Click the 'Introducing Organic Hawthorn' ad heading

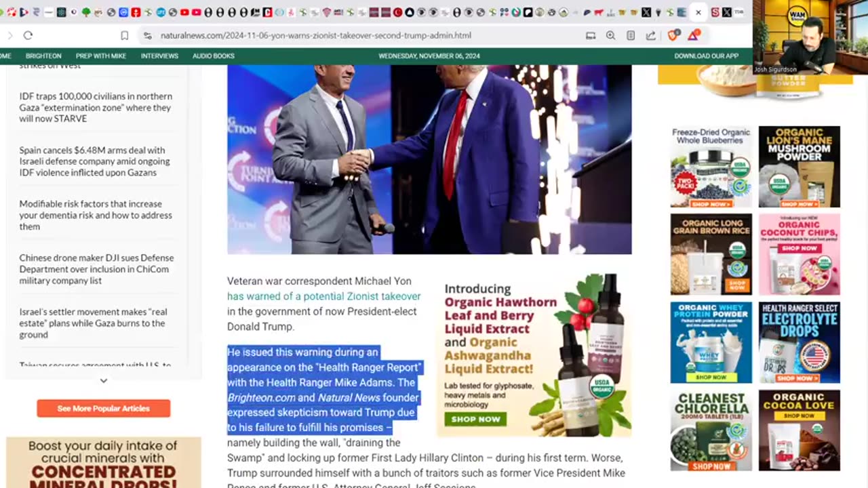click(x=500, y=296)
